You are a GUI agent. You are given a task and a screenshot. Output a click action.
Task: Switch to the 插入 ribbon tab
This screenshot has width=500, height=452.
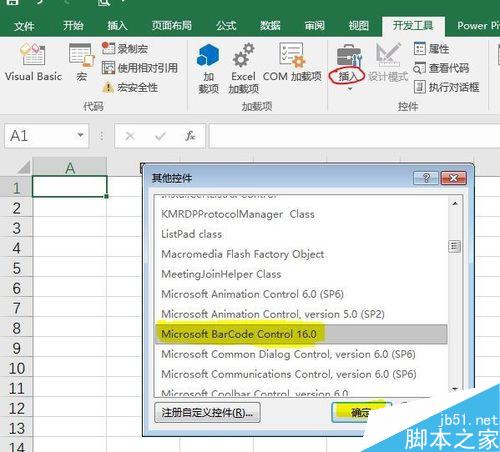click(x=117, y=26)
